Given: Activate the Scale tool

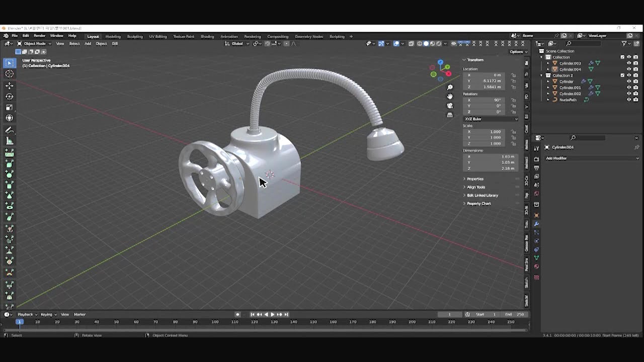Looking at the screenshot, I should (x=9, y=107).
